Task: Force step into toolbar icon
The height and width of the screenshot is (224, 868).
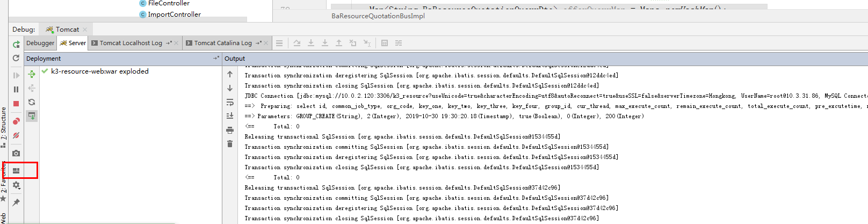Action: click(324, 43)
